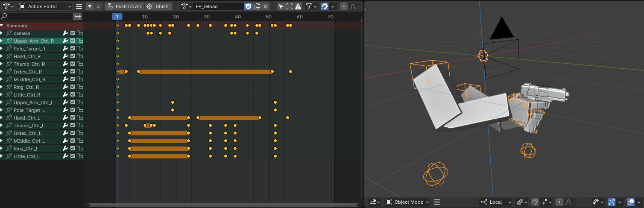Open the Action Editor mode dropdown
This screenshot has width=644, height=208.
tap(45, 6)
